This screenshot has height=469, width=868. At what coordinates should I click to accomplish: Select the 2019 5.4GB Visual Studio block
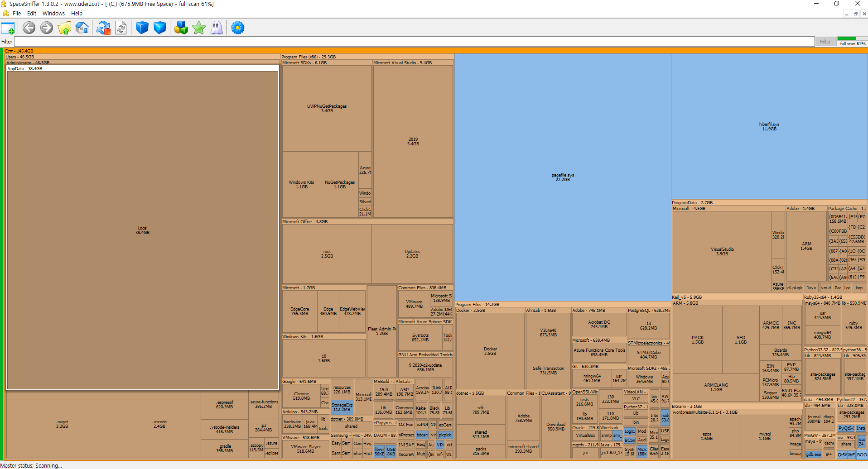tap(413, 142)
